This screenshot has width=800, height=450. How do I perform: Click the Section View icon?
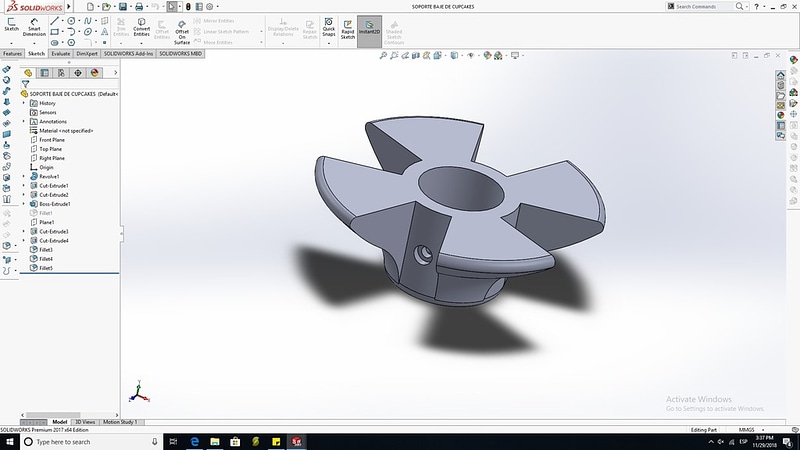pos(416,56)
